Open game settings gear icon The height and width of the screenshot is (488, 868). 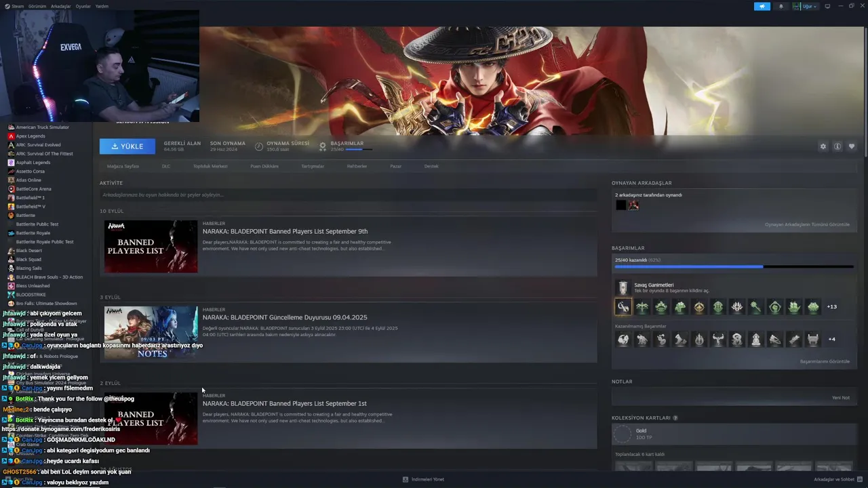[823, 146]
